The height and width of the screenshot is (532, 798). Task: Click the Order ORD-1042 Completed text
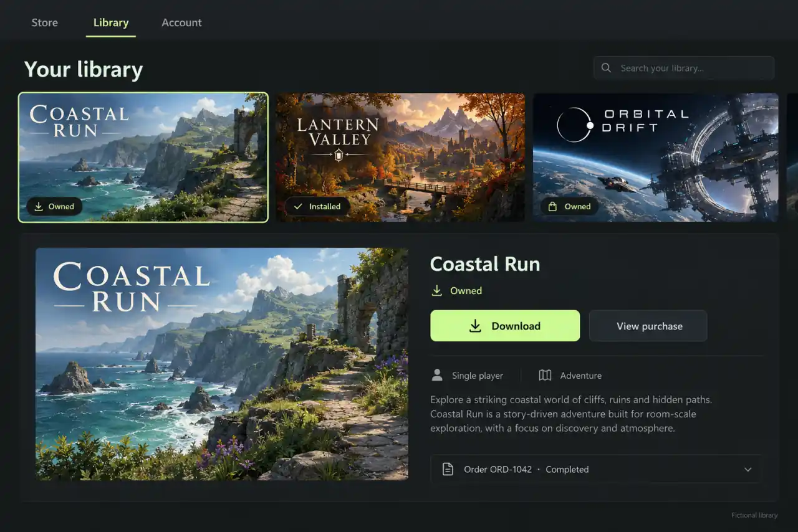point(526,470)
